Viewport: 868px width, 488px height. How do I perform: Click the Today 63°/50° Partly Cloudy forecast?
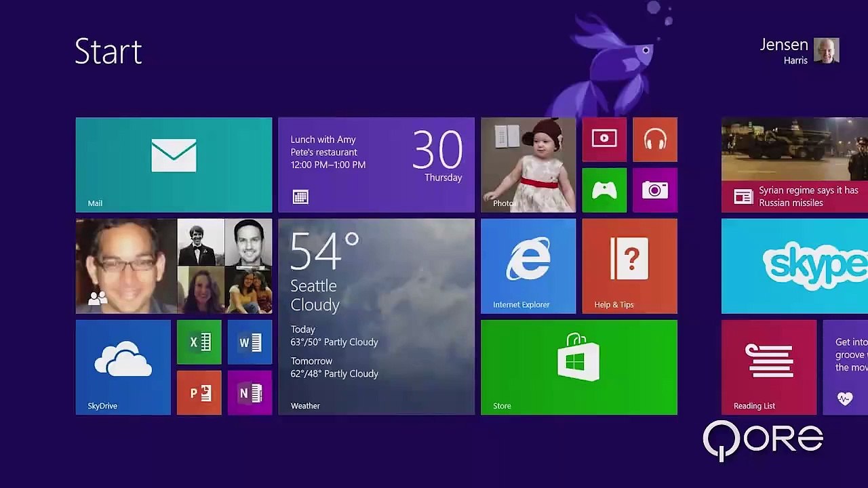pyautogui.click(x=334, y=335)
